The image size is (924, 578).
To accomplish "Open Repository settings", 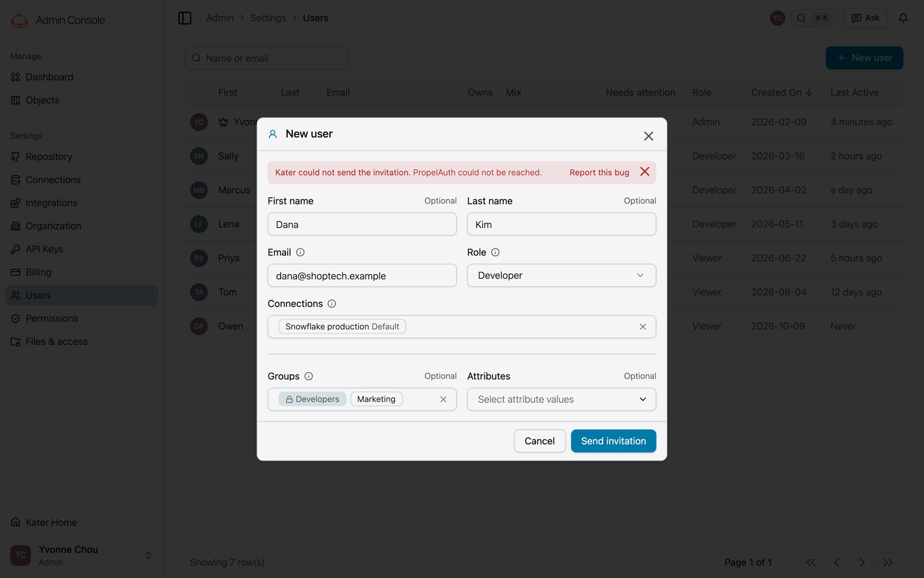I will click(82, 157).
